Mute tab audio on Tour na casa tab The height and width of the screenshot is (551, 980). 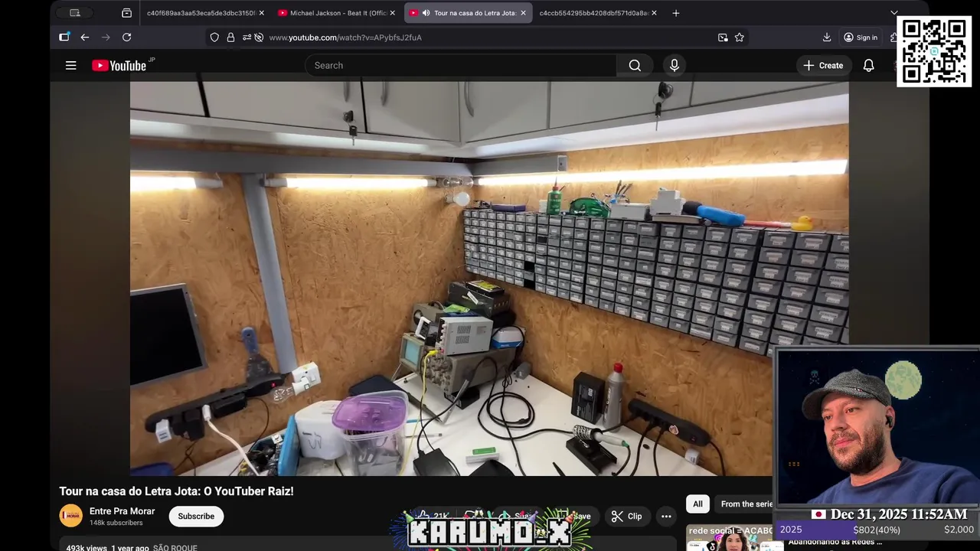(426, 13)
